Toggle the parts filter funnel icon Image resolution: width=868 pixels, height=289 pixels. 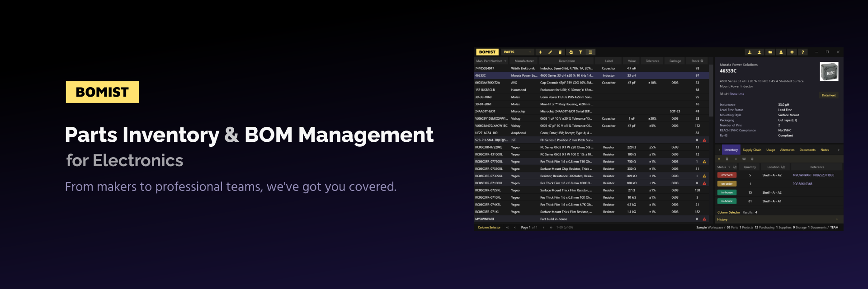(580, 52)
